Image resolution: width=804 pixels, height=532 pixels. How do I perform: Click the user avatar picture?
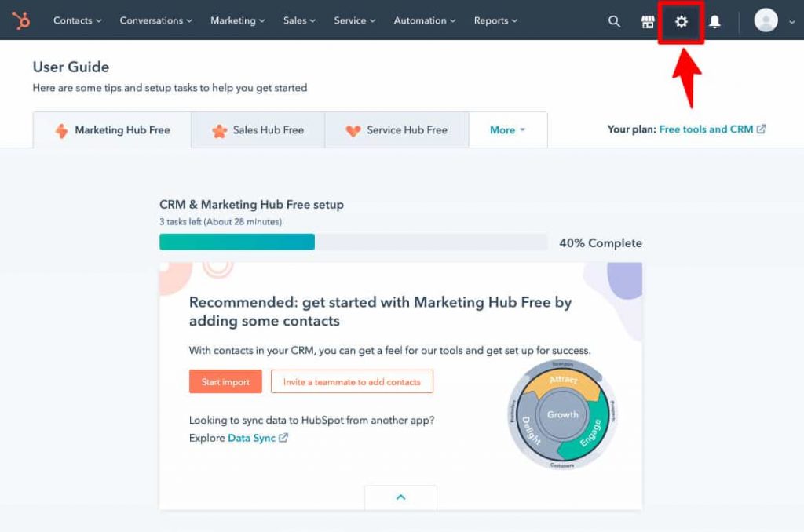pyautogui.click(x=766, y=20)
